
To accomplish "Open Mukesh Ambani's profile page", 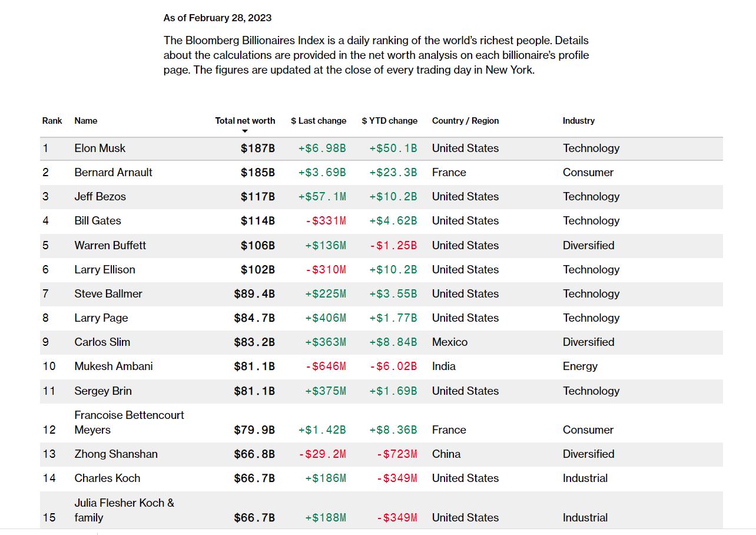I will tap(114, 366).
